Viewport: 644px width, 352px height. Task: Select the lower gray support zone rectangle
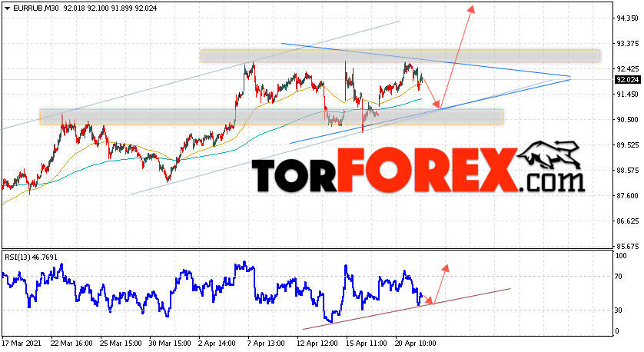(x=271, y=117)
